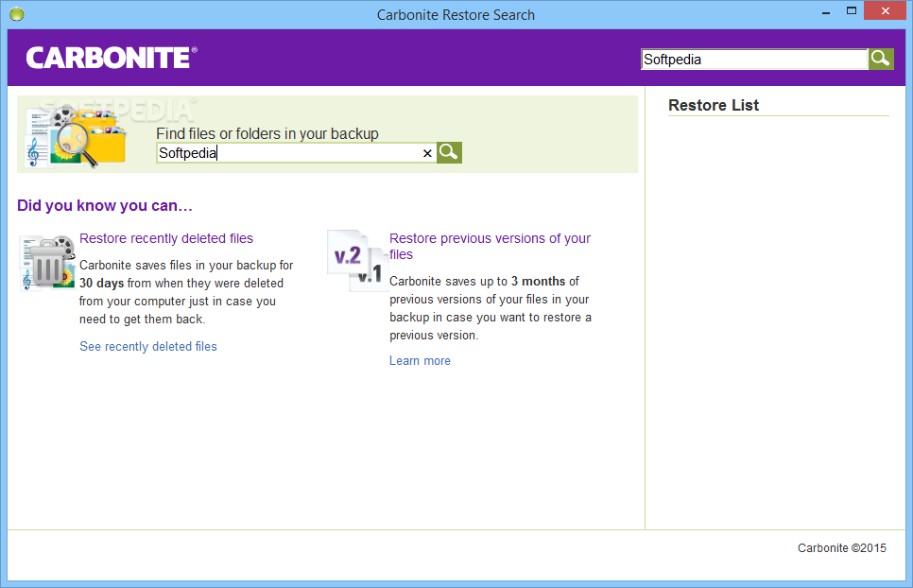Click the search magnifier beside Find files field
Screen dimensions: 913x588
(x=449, y=152)
